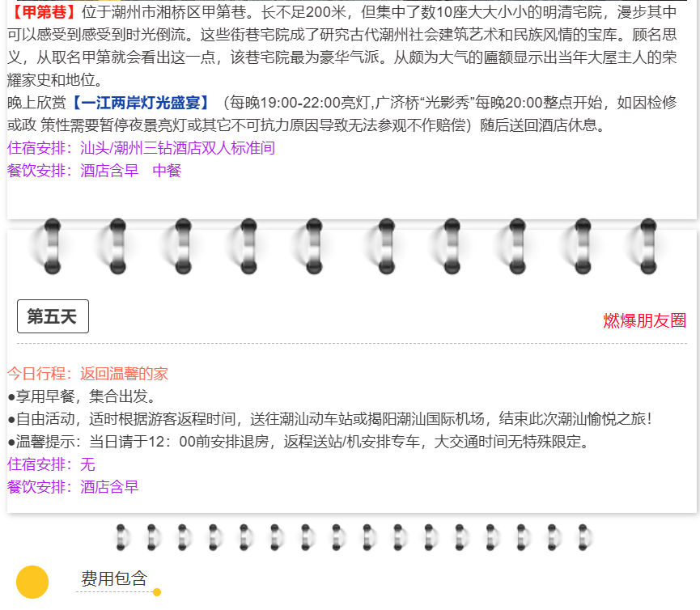Click the small yellow dot under 费用包含

click(157, 592)
